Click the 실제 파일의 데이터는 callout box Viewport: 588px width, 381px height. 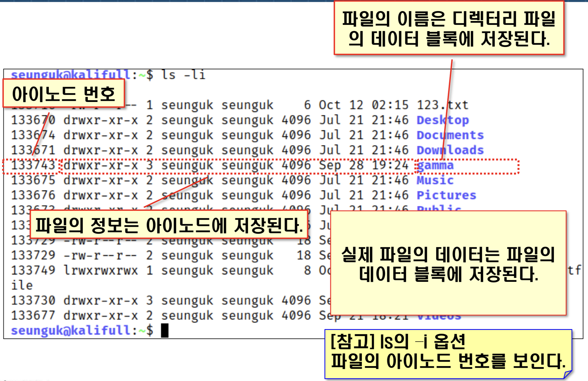448,263
